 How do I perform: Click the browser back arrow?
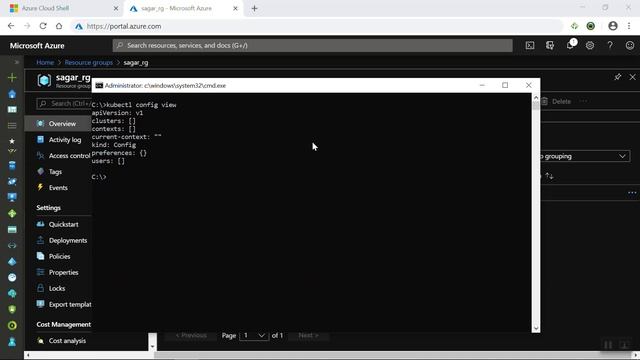(11, 26)
